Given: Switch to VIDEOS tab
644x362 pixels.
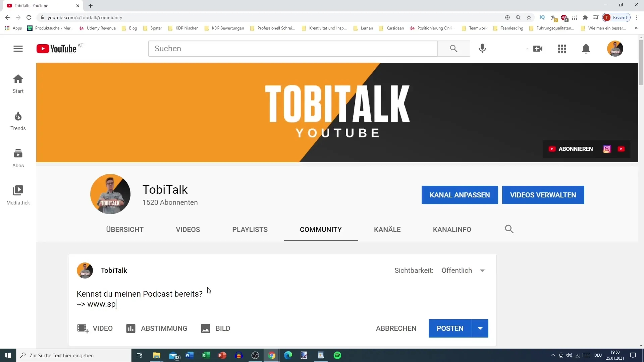Looking at the screenshot, I should click(x=188, y=230).
